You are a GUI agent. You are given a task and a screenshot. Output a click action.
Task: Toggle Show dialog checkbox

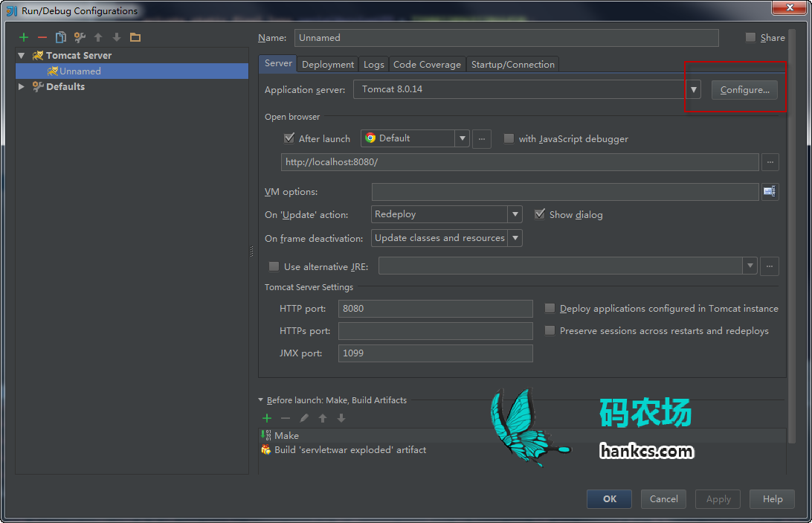point(540,214)
